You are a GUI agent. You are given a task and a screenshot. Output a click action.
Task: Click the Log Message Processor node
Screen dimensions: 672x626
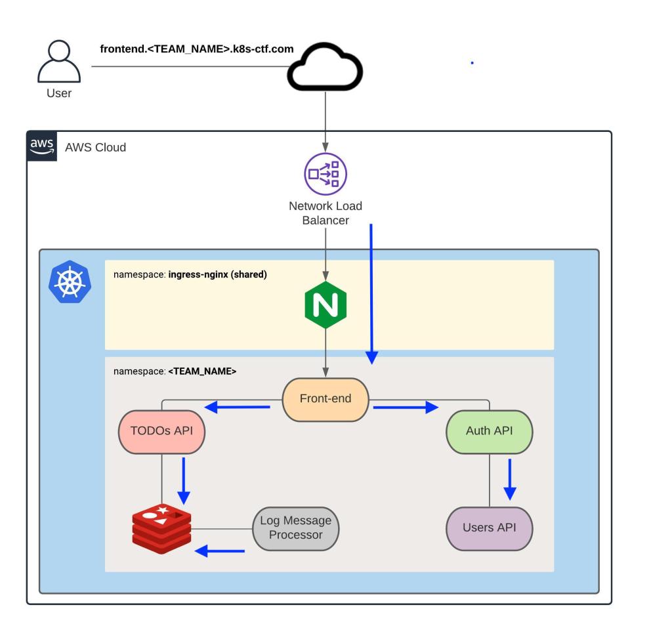[296, 528]
